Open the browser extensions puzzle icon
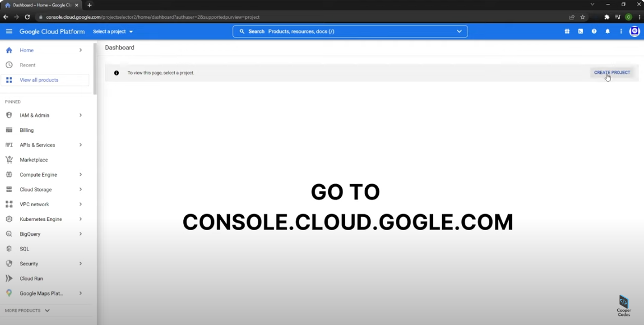Image resolution: width=644 pixels, height=325 pixels. [606, 17]
